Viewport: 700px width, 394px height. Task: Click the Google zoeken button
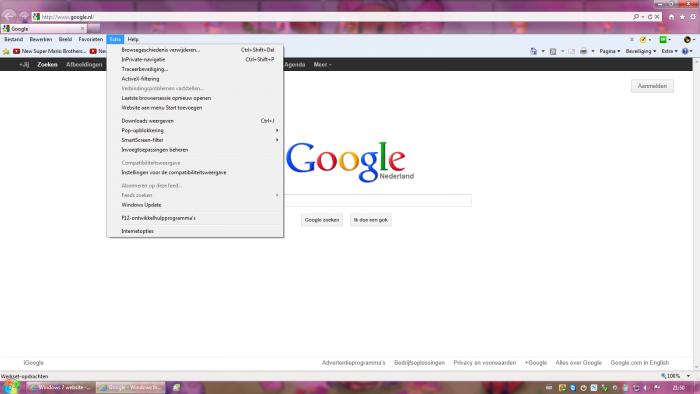click(322, 220)
